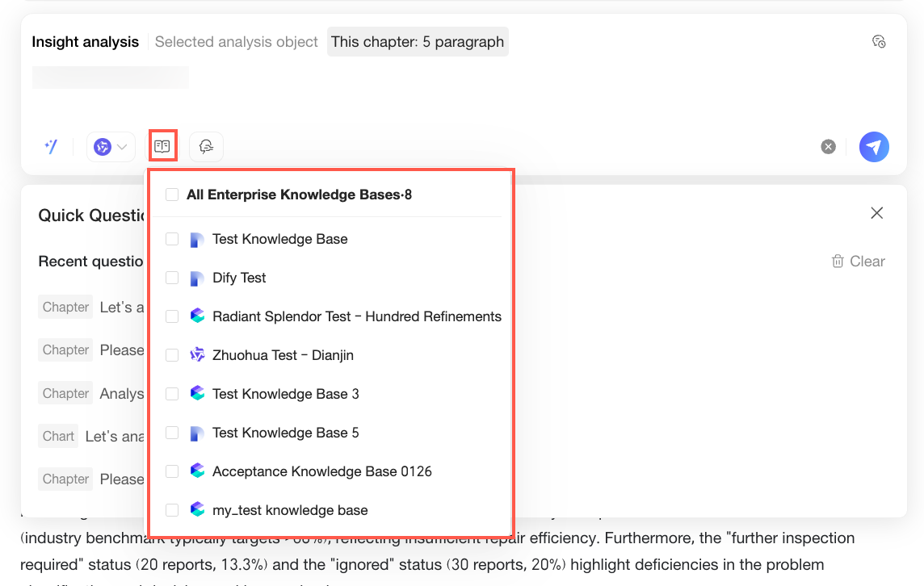Click the Insight analysis heading
The image size is (924, 586).
tap(86, 42)
